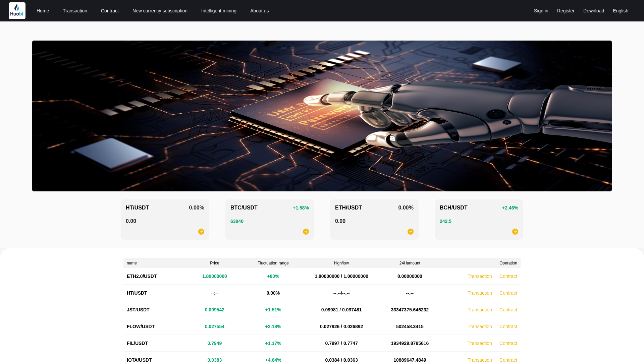Select IOTA/USDT name in table
The width and height of the screenshot is (644, 362).
139,360
